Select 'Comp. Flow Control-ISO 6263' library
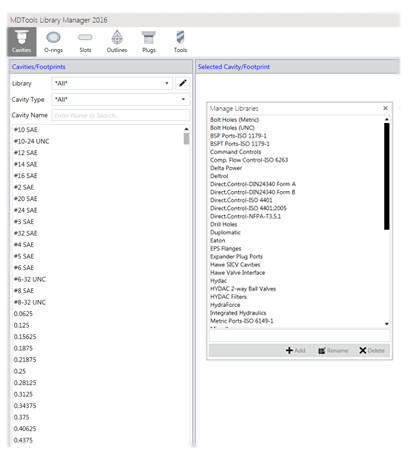The width and height of the screenshot is (410, 460). click(x=249, y=160)
